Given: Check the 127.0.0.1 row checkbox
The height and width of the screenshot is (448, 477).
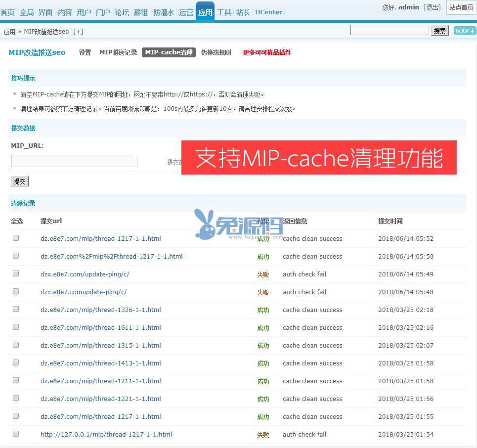Looking at the screenshot, I should (16, 434).
